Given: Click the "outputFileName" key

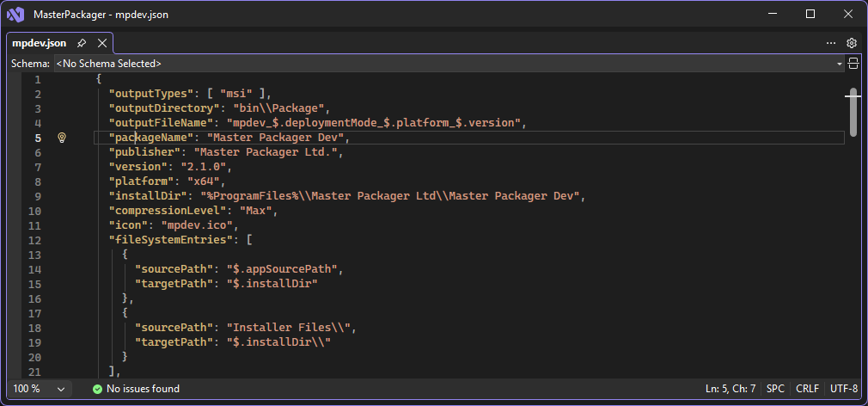Looking at the screenshot, I should [x=161, y=123].
